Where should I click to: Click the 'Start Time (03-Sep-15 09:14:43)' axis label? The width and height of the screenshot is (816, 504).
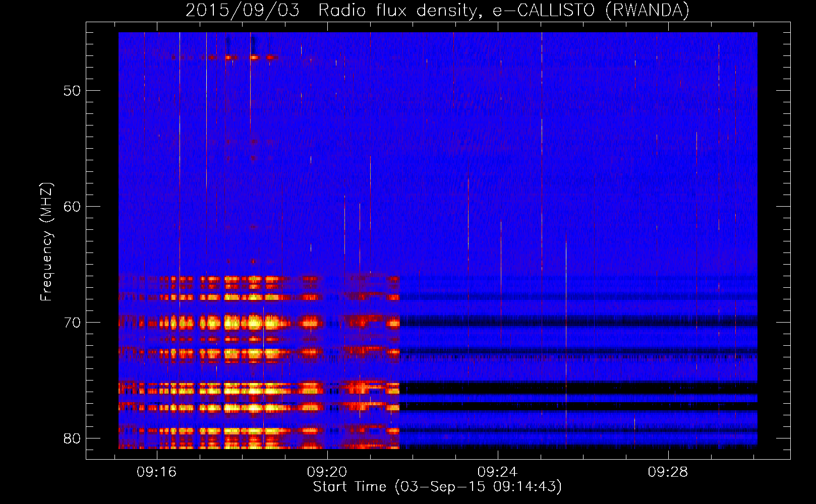tap(437, 487)
